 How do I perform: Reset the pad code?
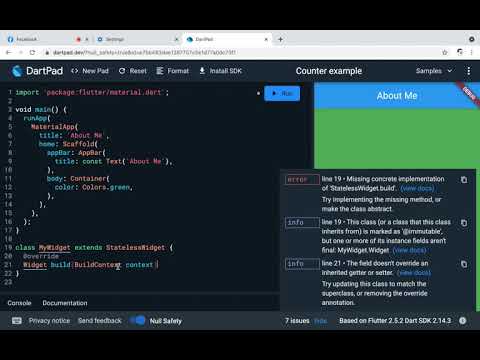coord(133,71)
